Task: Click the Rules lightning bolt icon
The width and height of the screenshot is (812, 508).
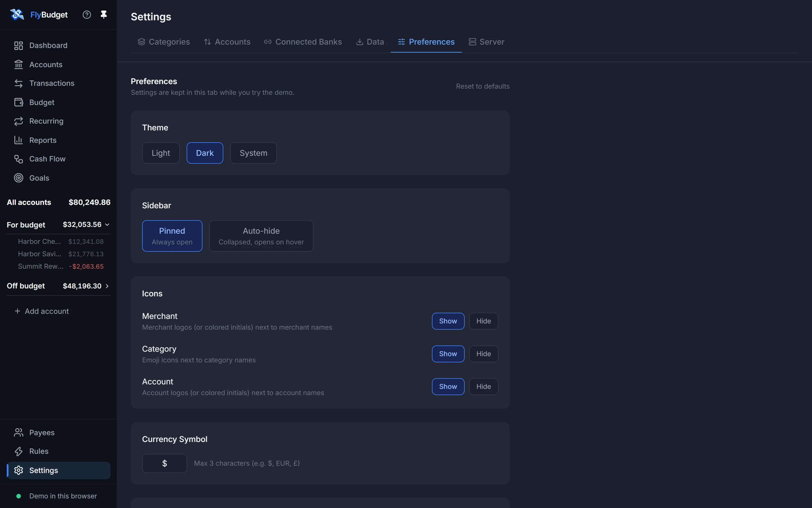Action: click(x=18, y=451)
